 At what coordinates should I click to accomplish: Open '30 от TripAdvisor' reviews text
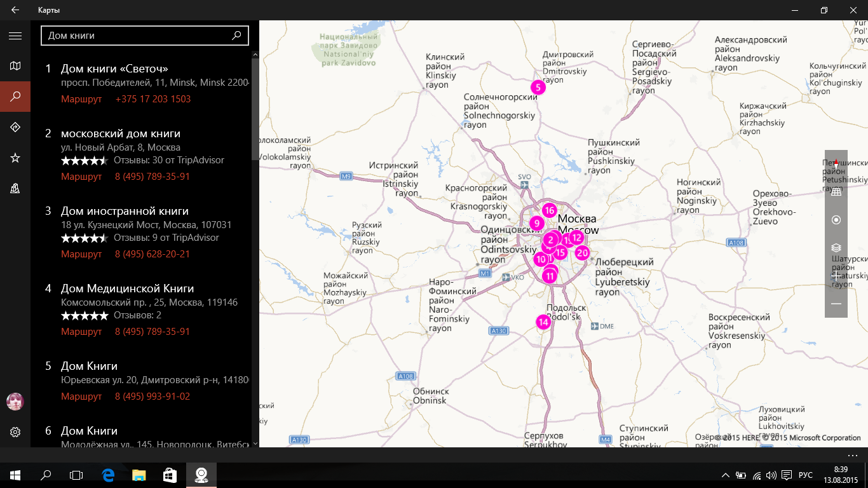click(169, 160)
